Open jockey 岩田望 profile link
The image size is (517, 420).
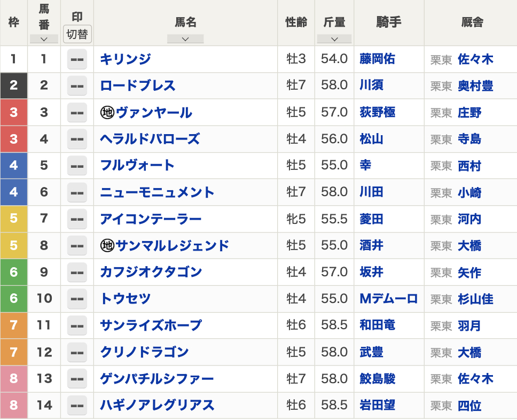(x=377, y=405)
